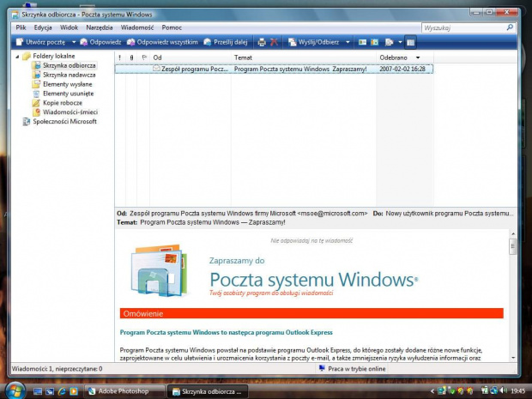Click the preview pane scrollbar thumb
532x399 pixels.
click(x=512, y=246)
